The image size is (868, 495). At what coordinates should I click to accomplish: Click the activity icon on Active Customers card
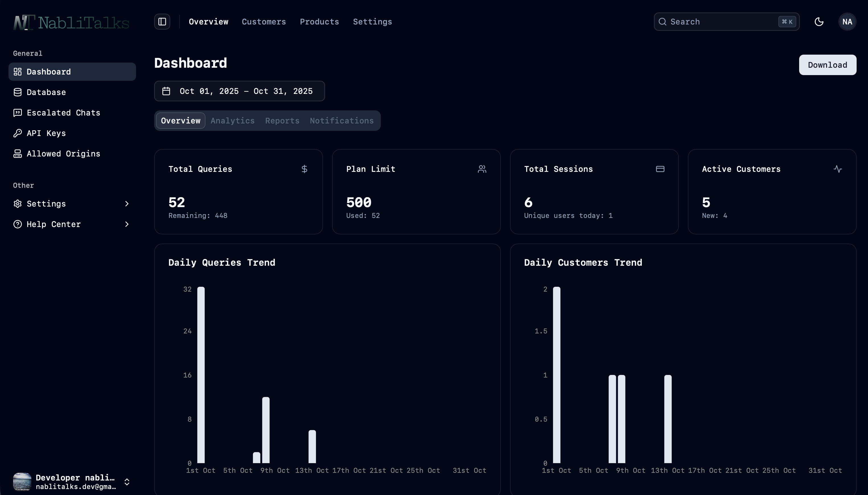pyautogui.click(x=838, y=169)
